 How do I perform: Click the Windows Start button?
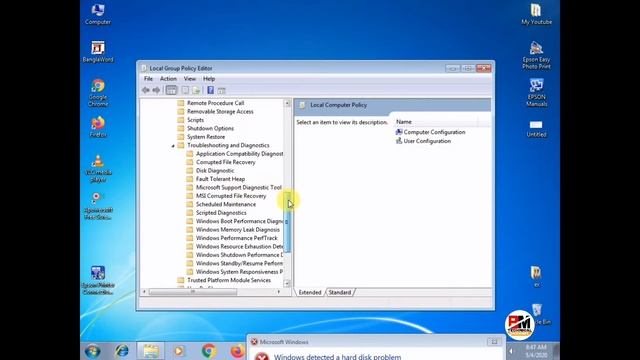[x=93, y=351]
